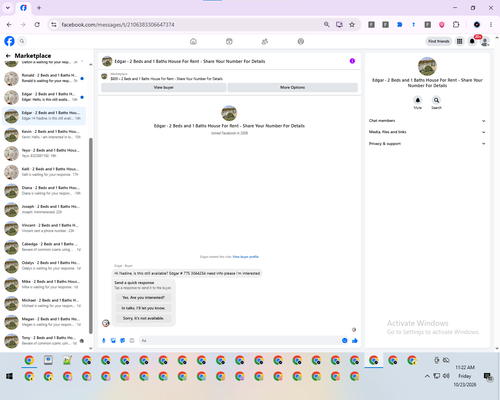Choose a GIF icon
This screenshot has height=400, width=500.
[132, 340]
